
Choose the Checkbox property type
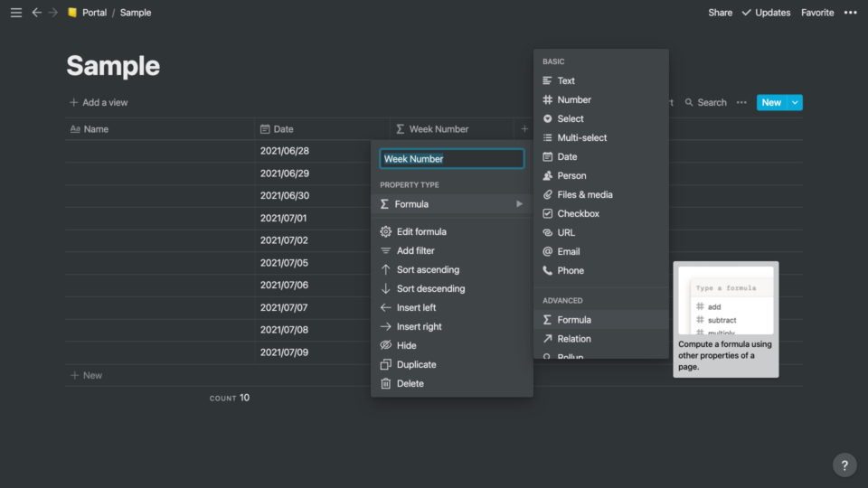(x=601, y=213)
